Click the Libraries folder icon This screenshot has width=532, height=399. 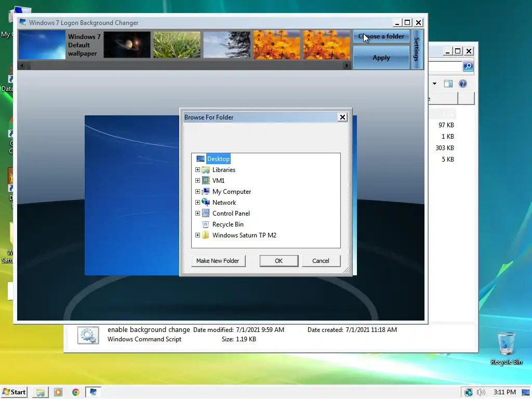coord(206,170)
